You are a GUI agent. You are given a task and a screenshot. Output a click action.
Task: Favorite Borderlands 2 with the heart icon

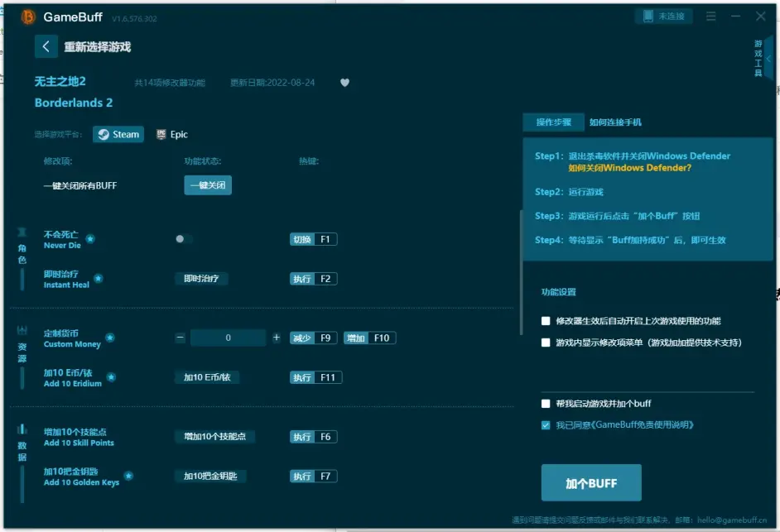pyautogui.click(x=344, y=83)
